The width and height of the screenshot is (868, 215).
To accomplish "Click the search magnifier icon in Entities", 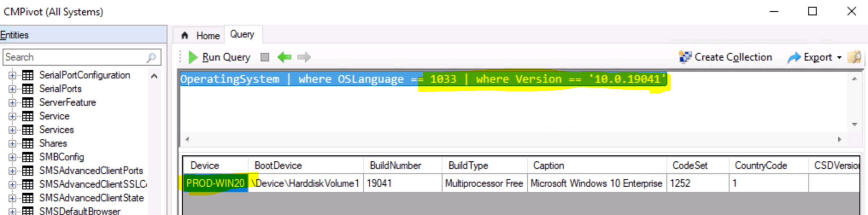I will (x=151, y=57).
